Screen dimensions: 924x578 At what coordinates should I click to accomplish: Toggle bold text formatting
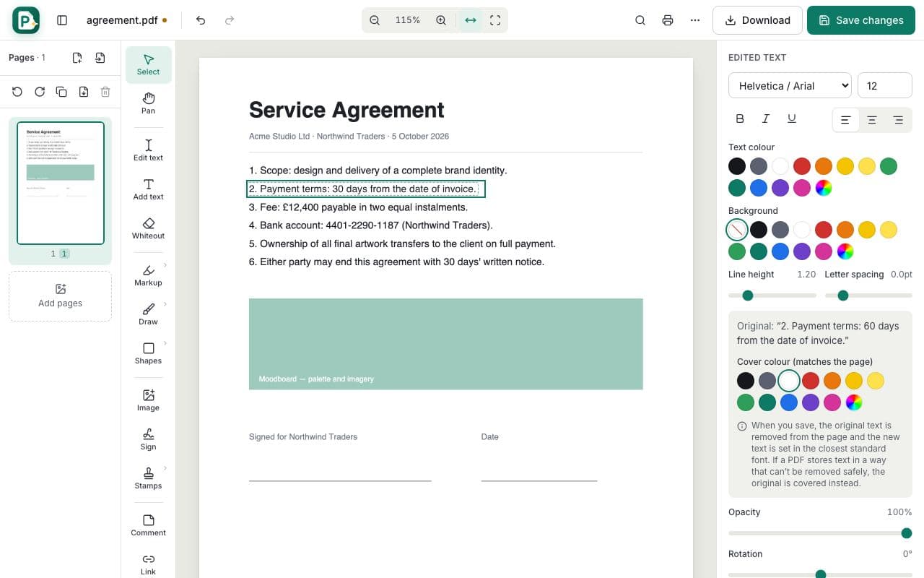coord(740,119)
